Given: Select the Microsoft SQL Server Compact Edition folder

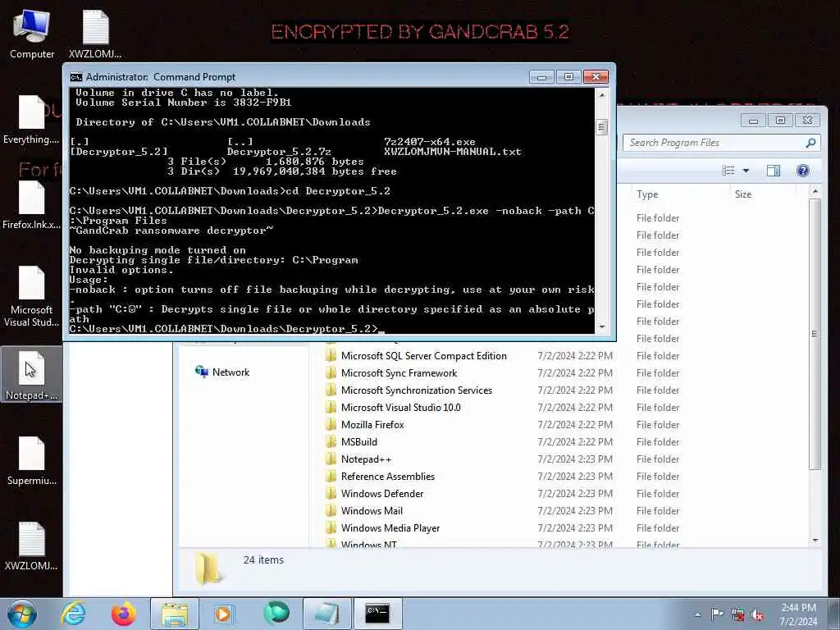Looking at the screenshot, I should click(424, 356).
